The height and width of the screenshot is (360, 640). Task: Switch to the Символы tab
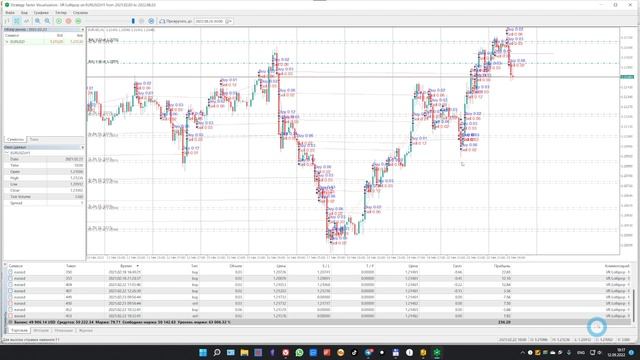(15, 139)
